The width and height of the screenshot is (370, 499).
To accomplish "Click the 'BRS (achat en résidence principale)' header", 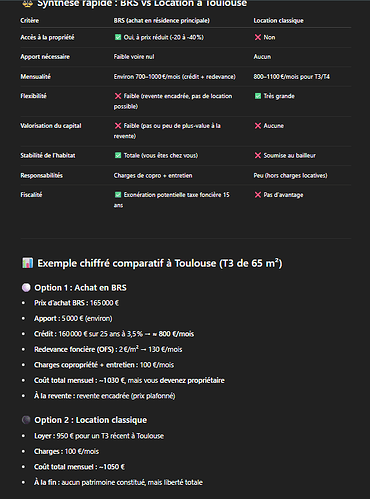I will point(162,21).
